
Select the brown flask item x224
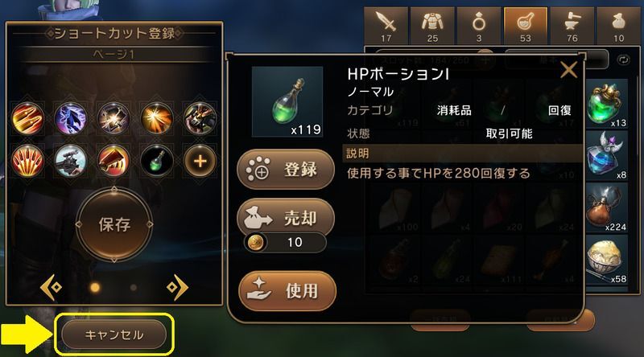click(607, 207)
